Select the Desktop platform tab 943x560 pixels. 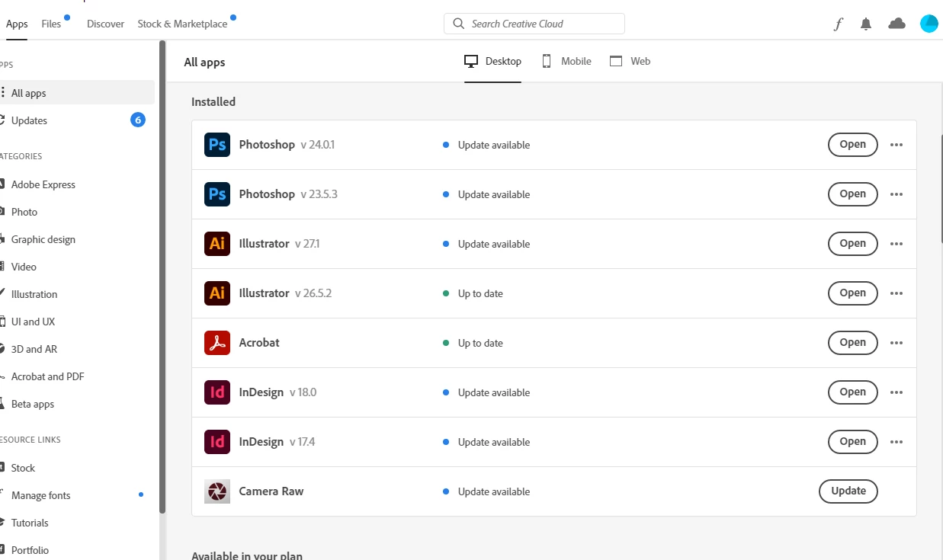[x=493, y=61]
